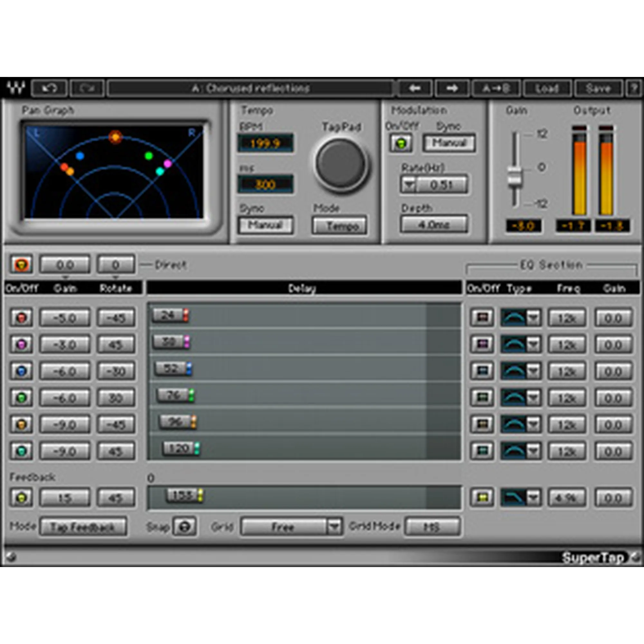
Task: Go to previous preset with left arrow
Action: (x=414, y=88)
